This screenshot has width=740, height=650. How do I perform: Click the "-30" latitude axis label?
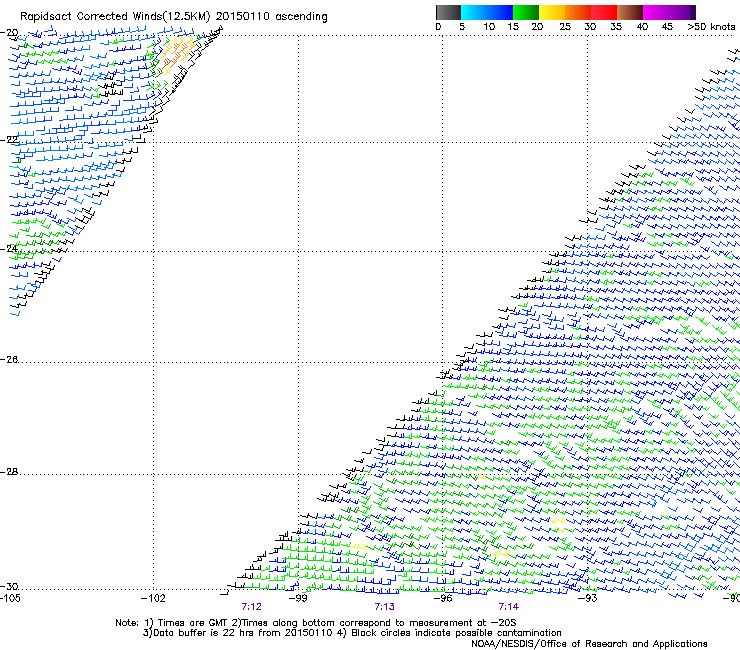pos(9,587)
